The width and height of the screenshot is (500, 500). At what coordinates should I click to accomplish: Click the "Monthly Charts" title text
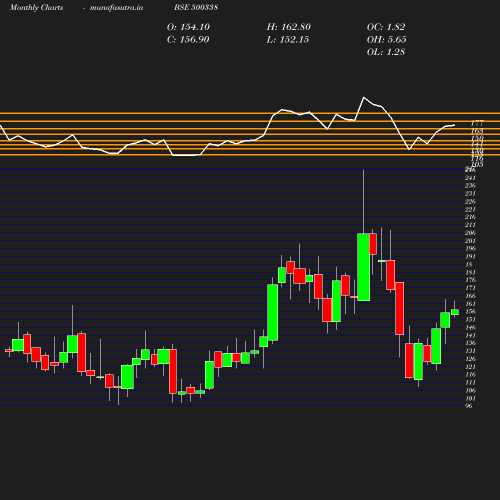37,7
